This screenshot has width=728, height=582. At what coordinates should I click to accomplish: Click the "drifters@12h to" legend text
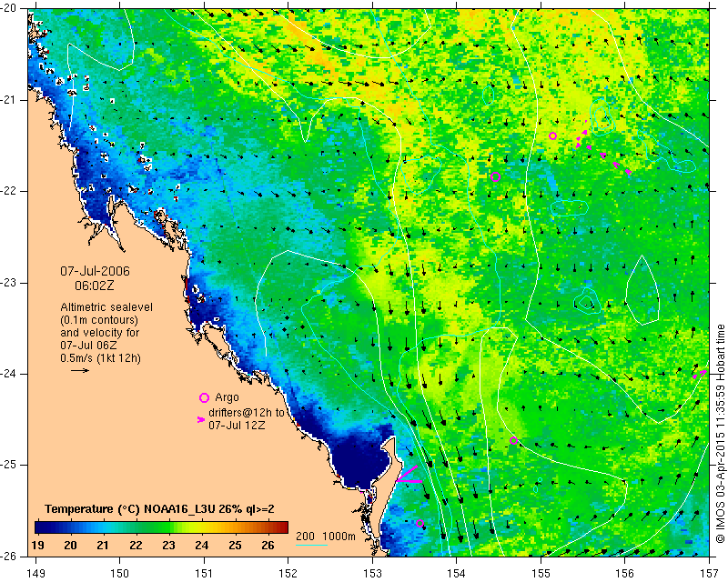(247, 413)
